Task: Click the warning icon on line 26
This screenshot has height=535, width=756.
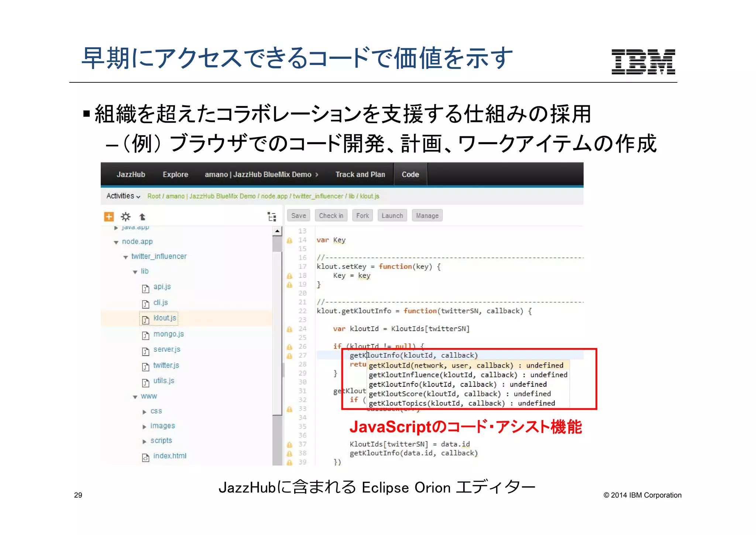Action: pos(290,347)
